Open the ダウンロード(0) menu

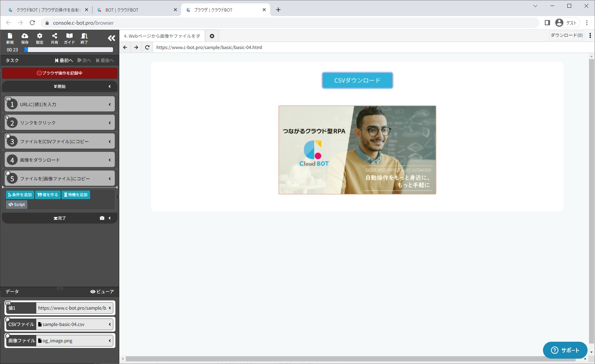point(566,35)
